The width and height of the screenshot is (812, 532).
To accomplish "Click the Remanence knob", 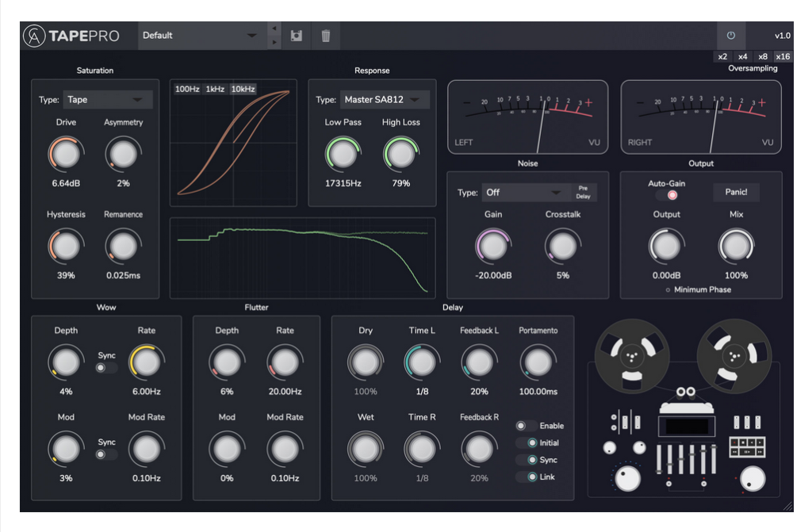I will [x=123, y=246].
